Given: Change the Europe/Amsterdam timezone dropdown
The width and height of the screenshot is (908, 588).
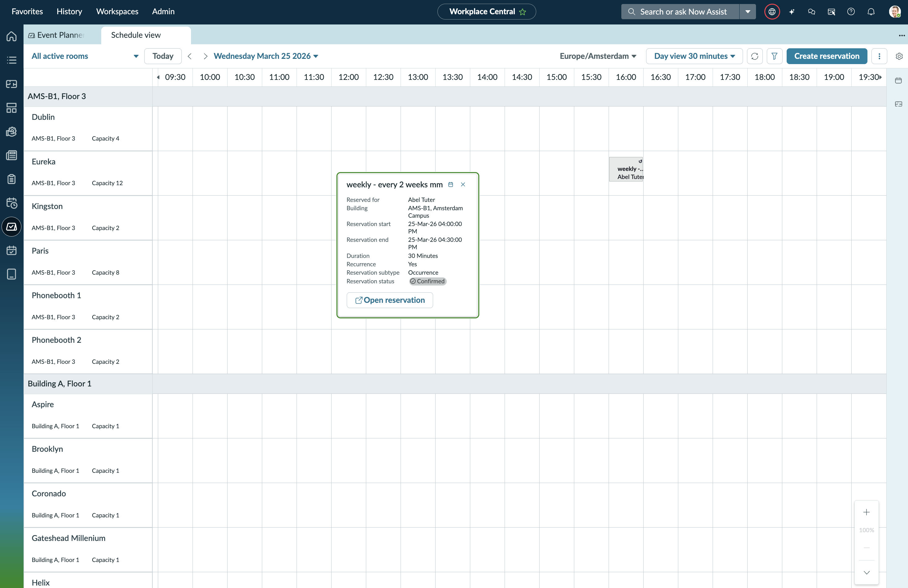Looking at the screenshot, I should 598,56.
